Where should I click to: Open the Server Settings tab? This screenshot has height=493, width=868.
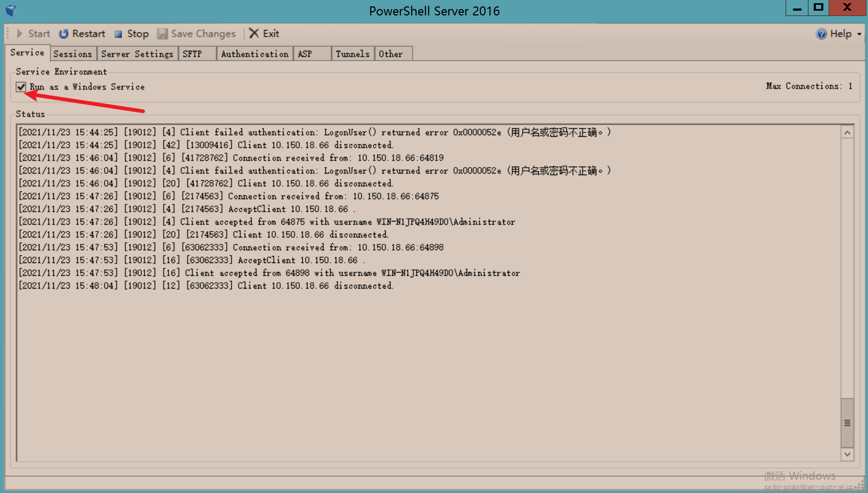[137, 54]
